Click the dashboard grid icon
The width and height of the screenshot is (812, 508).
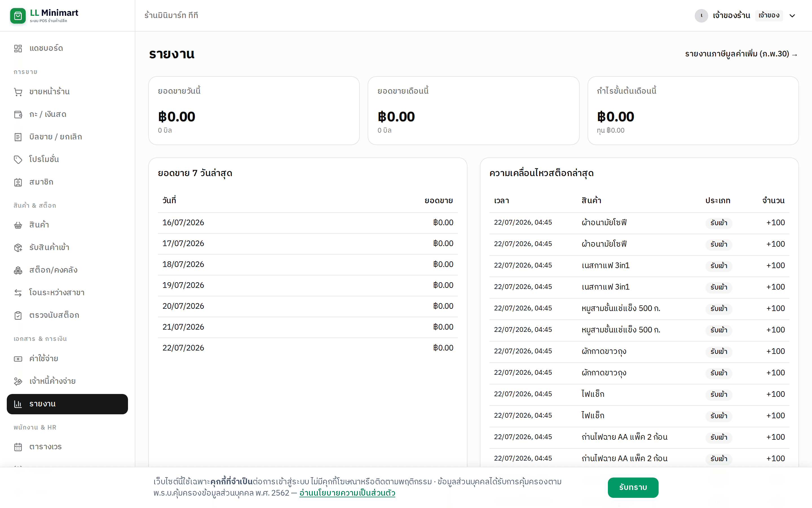[x=18, y=48]
